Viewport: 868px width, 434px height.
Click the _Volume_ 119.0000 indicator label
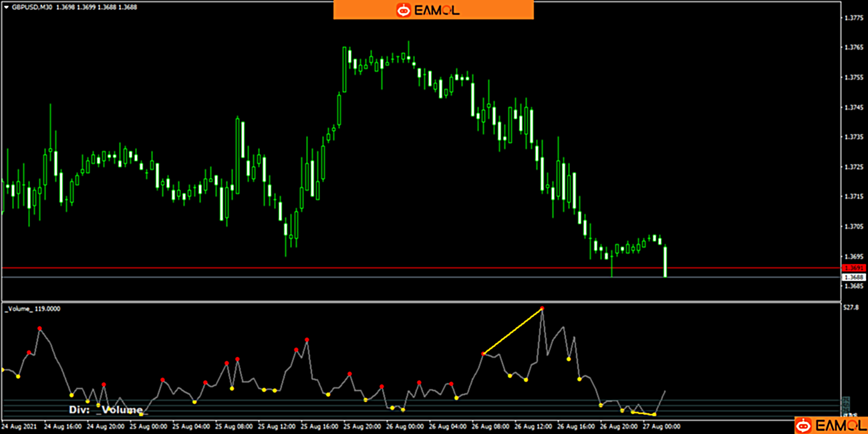click(33, 309)
